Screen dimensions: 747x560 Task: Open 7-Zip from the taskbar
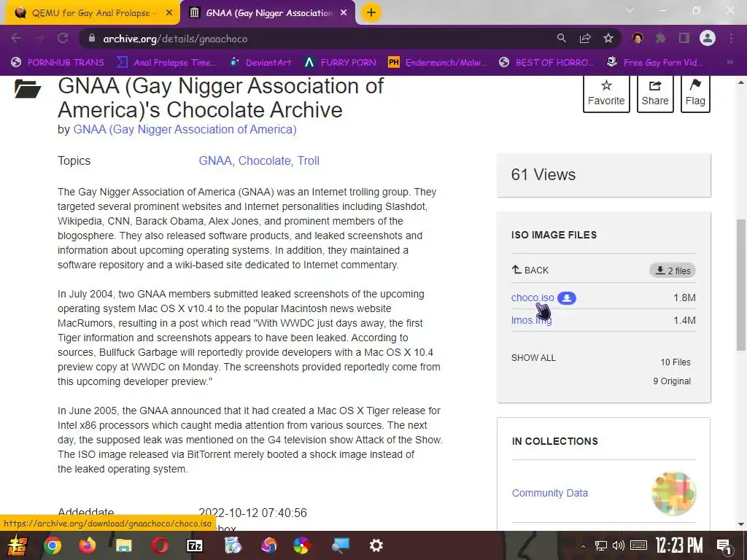pyautogui.click(x=195, y=545)
